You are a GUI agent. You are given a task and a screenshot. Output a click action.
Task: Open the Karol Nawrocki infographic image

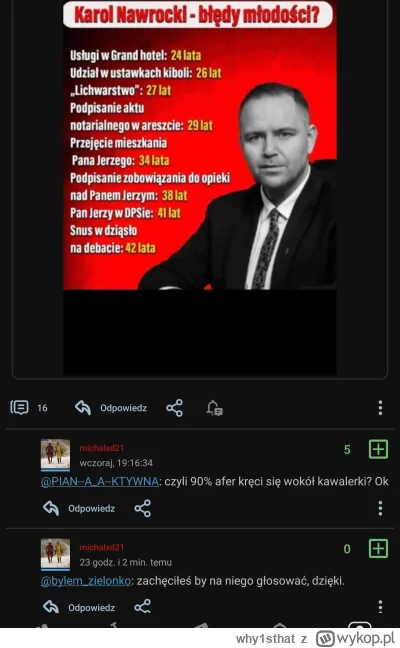[200, 188]
